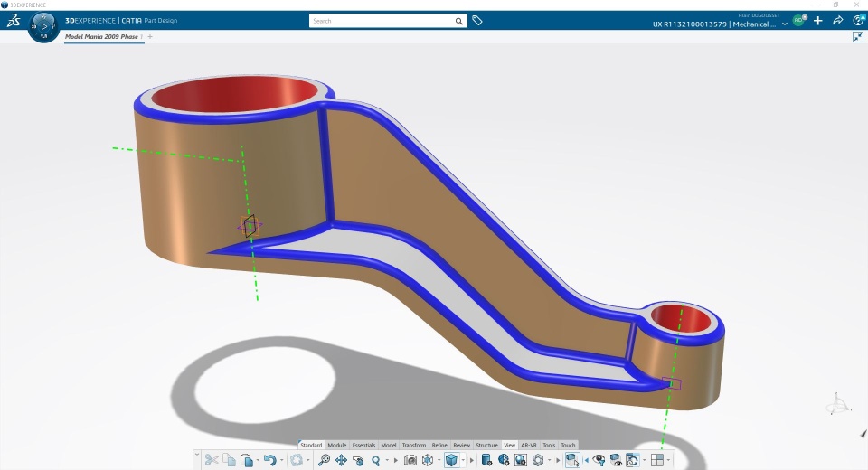
Task: Expand the arrow after the shaded cube
Action: point(472,461)
